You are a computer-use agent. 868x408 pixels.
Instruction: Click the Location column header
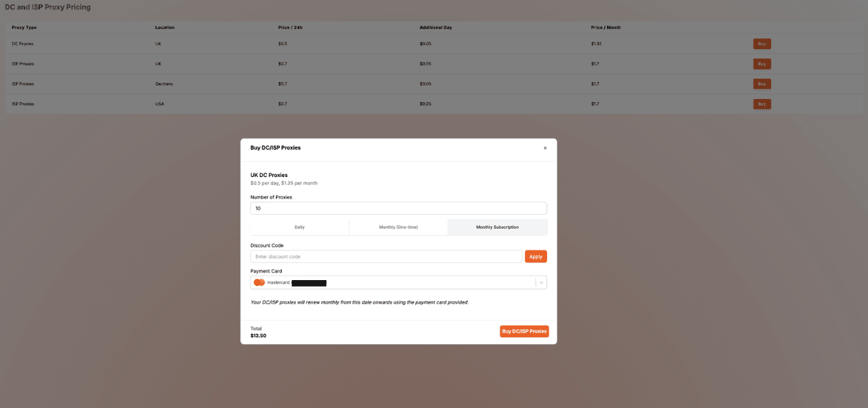[165, 28]
